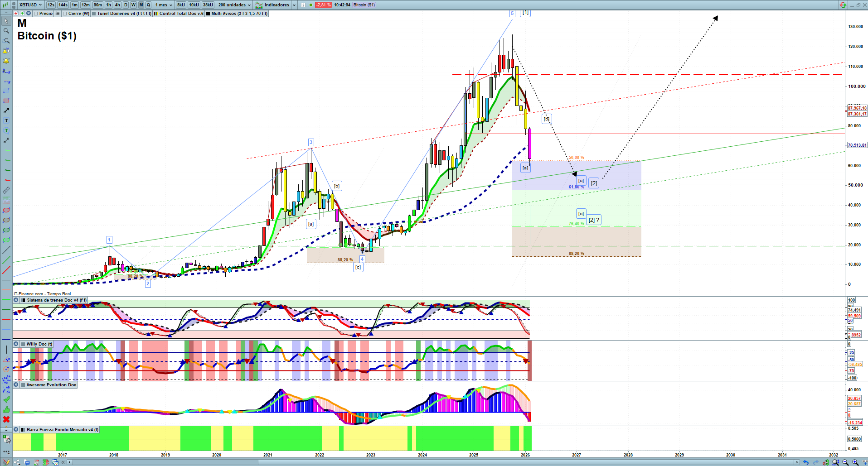Select the arrow cursor tool
Screen dimensions: 868x466
coord(6,21)
